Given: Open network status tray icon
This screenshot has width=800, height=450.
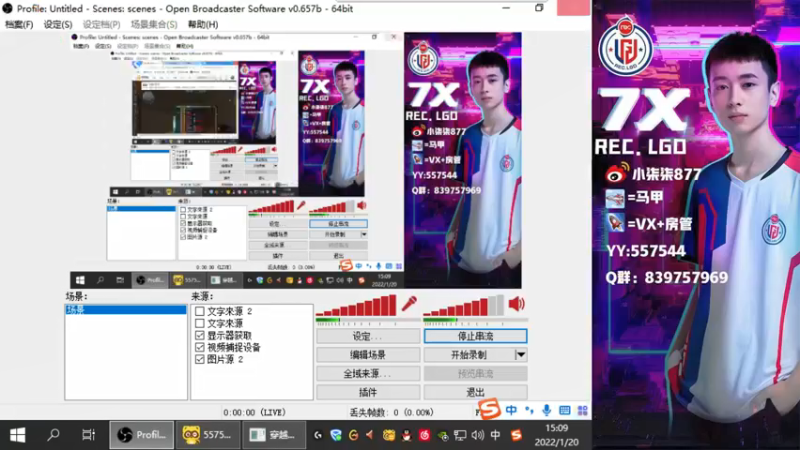Looking at the screenshot, I should tap(460, 435).
